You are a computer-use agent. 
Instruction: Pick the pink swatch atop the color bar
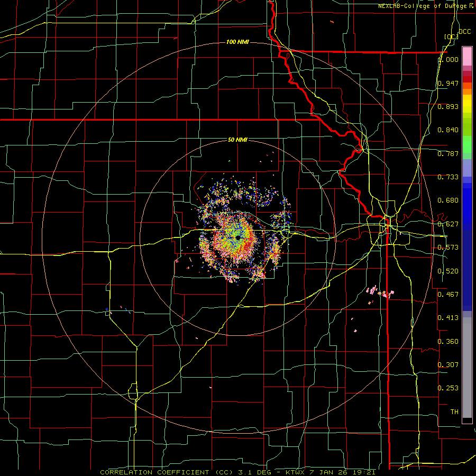pos(467,56)
